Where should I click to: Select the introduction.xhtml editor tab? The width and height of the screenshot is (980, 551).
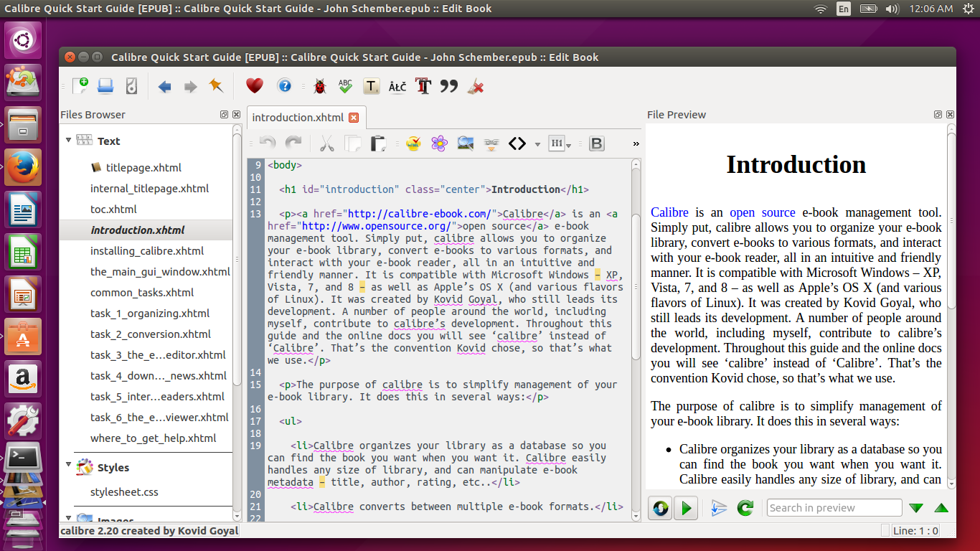[x=298, y=117]
